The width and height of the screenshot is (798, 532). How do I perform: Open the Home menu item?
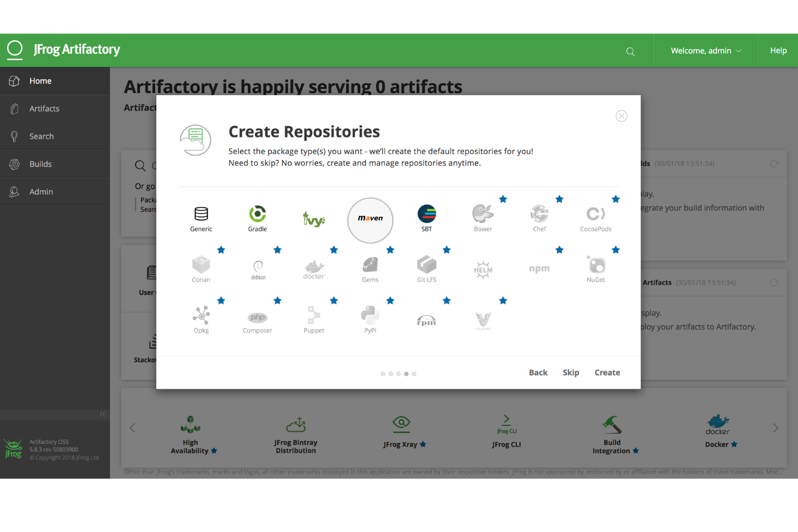[55, 81]
